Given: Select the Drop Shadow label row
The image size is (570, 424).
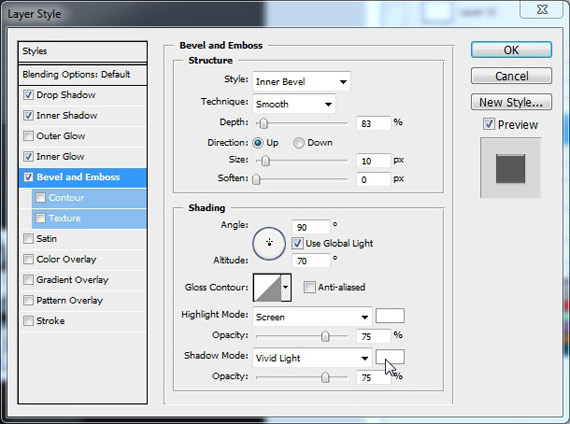Looking at the screenshot, I should pos(83,95).
